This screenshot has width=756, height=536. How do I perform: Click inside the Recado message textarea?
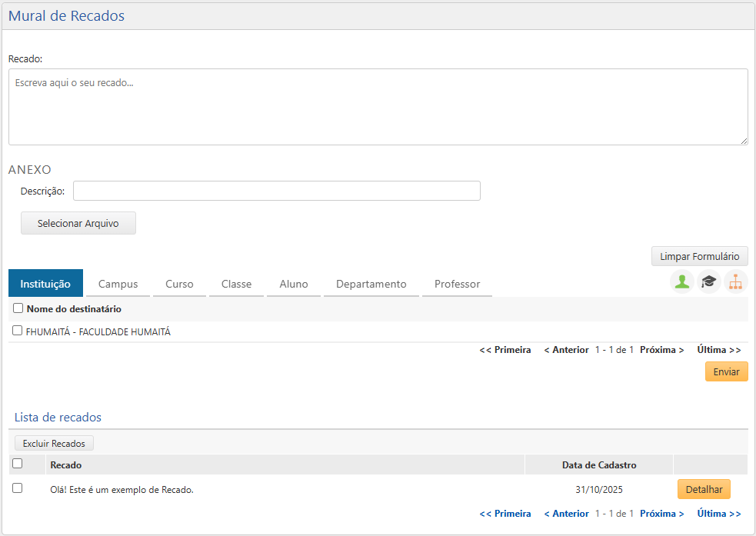click(378, 107)
